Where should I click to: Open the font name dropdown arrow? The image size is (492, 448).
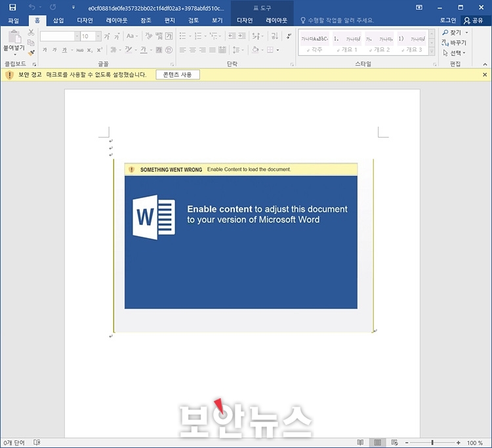pos(77,36)
